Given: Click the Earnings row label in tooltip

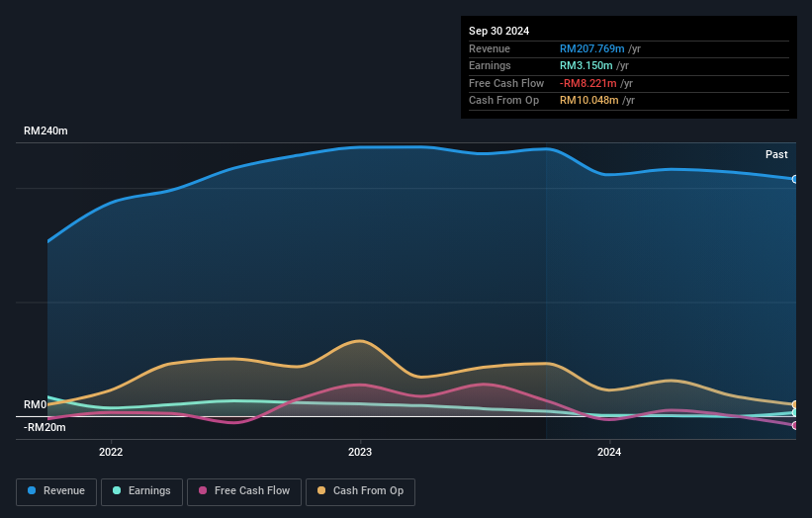Looking at the screenshot, I should [x=490, y=65].
